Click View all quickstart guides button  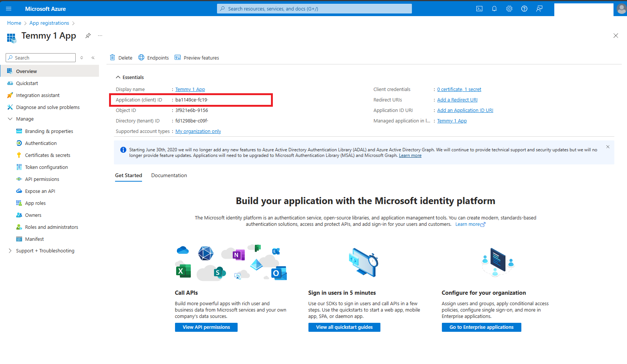coord(344,327)
